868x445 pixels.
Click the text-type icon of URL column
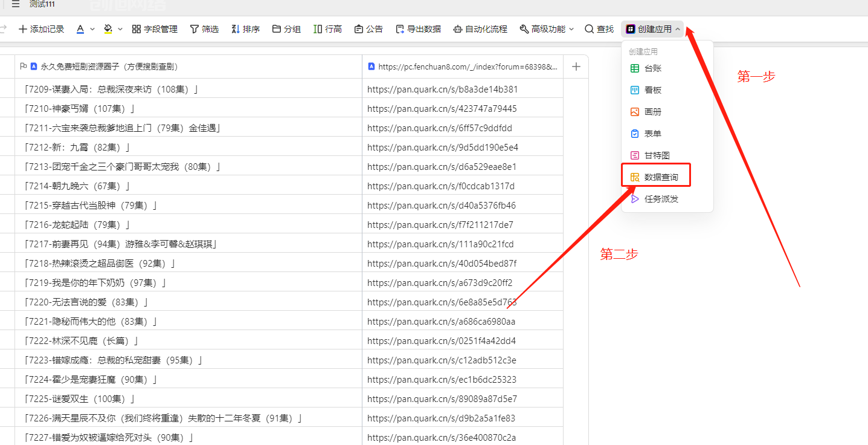coord(371,67)
